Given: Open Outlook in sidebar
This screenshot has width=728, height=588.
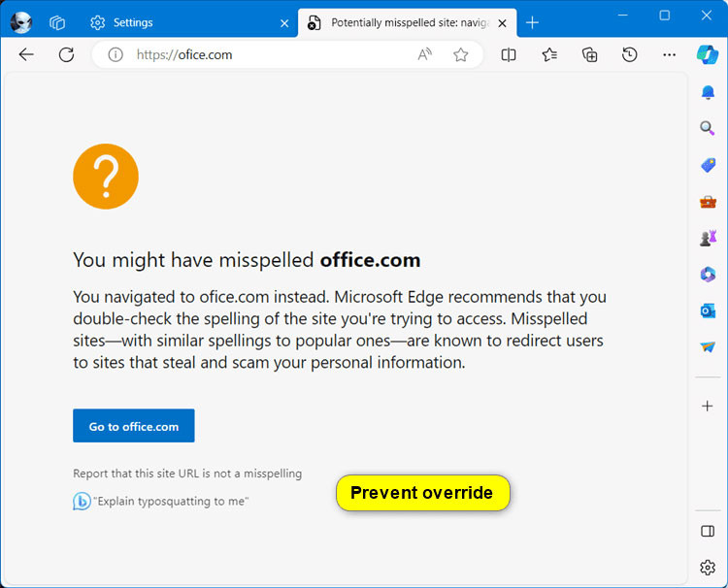Looking at the screenshot, I should pos(708,310).
